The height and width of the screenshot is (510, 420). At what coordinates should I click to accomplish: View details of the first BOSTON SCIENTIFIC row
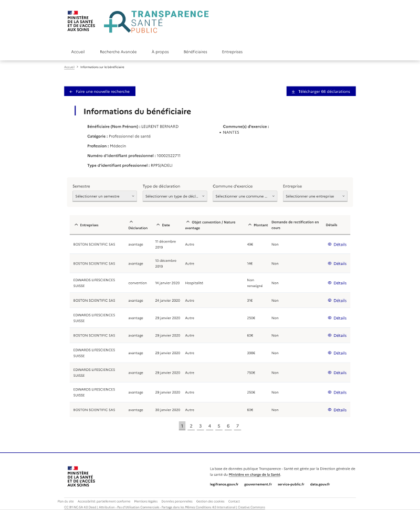pos(338,244)
